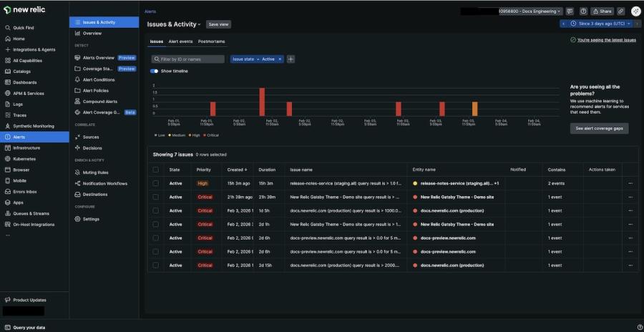This screenshot has height=332, width=644.
Task: Open Integrations & Agents plus icon
Action: (x=7, y=49)
